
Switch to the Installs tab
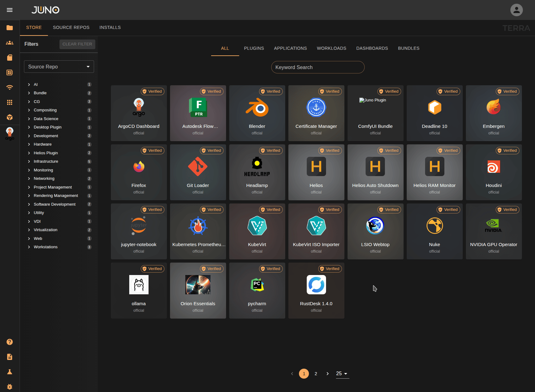[110, 27]
